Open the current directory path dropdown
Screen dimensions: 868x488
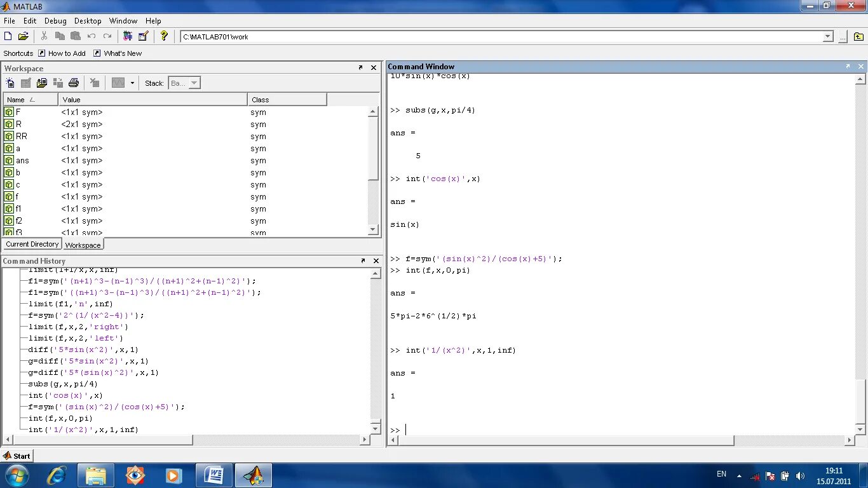tap(828, 37)
